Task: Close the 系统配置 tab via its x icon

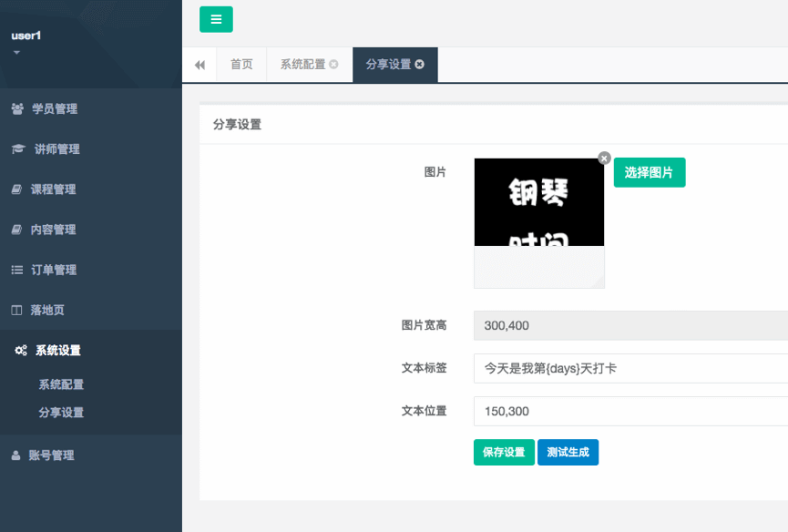Action: (334, 65)
